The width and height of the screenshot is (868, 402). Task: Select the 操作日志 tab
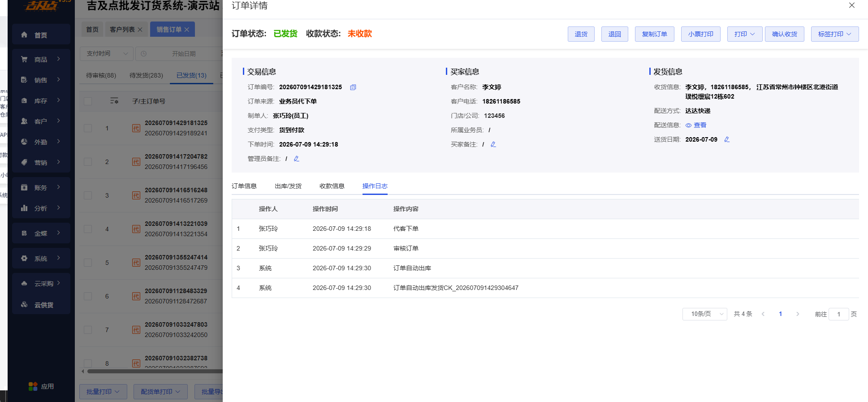(375, 186)
